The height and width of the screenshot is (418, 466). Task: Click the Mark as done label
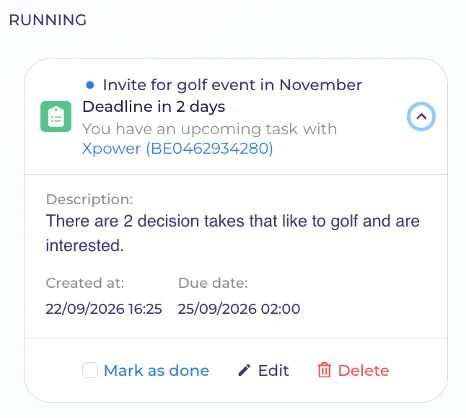coord(156,370)
